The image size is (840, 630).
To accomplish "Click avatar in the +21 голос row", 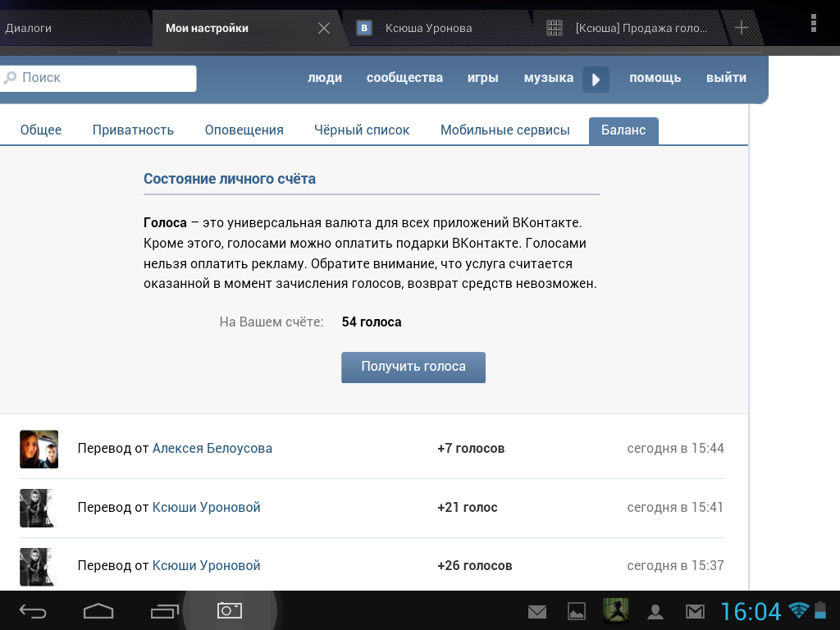I will (x=39, y=508).
